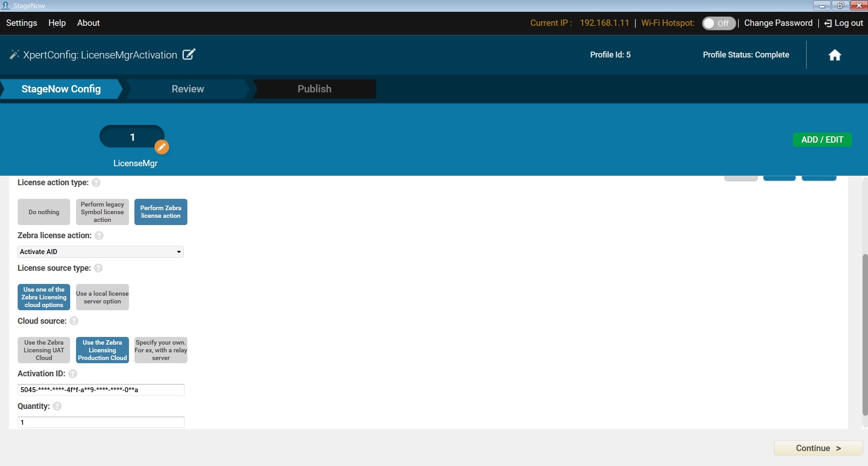Viewport: 868px width, 466px height.
Task: Switch to the StageNow Config step
Action: pos(61,89)
